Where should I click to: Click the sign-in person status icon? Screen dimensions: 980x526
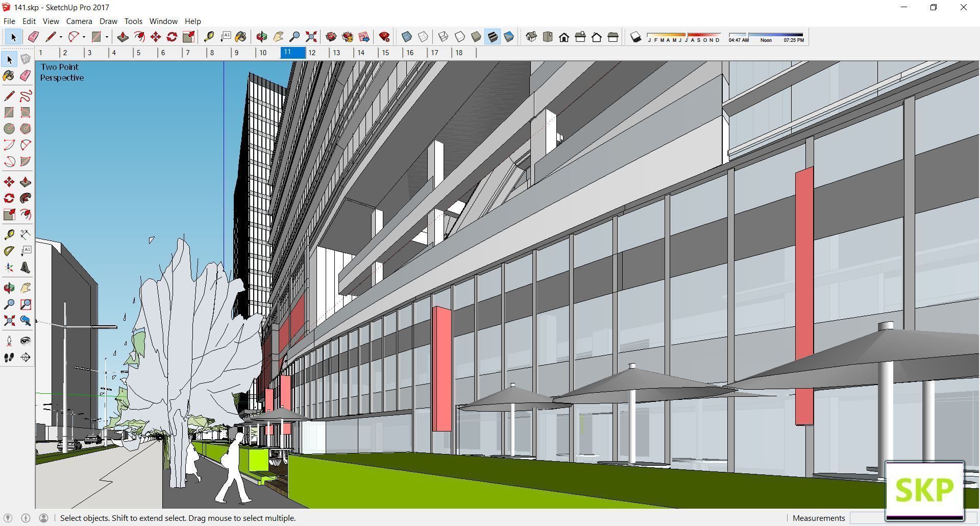coord(44,518)
